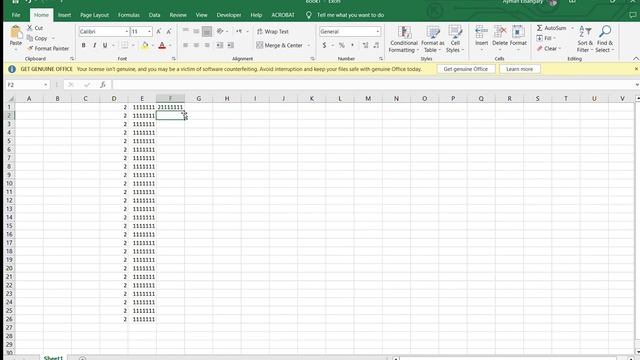Viewport: 640px width, 360px height.
Task: Click the Cut scissors icon
Action: click(x=30, y=28)
